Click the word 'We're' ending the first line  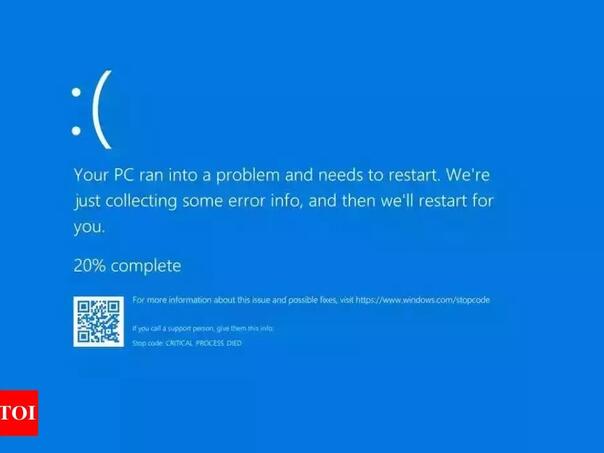tap(468, 175)
